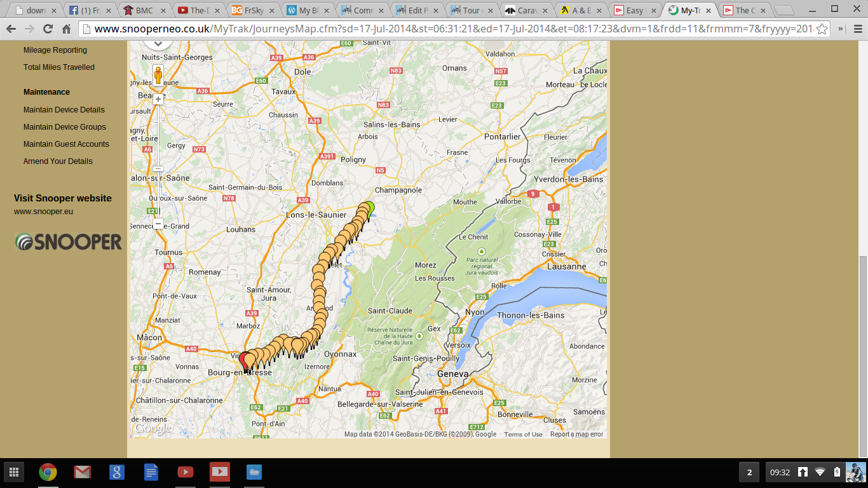Image resolution: width=868 pixels, height=488 pixels.
Task: Click the Snooper logo image
Action: click(69, 241)
